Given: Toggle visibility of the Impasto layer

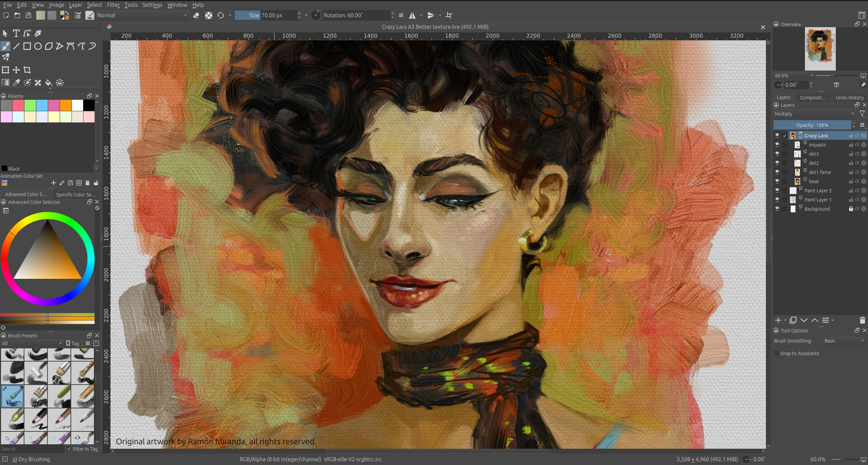Looking at the screenshot, I should 777,144.
